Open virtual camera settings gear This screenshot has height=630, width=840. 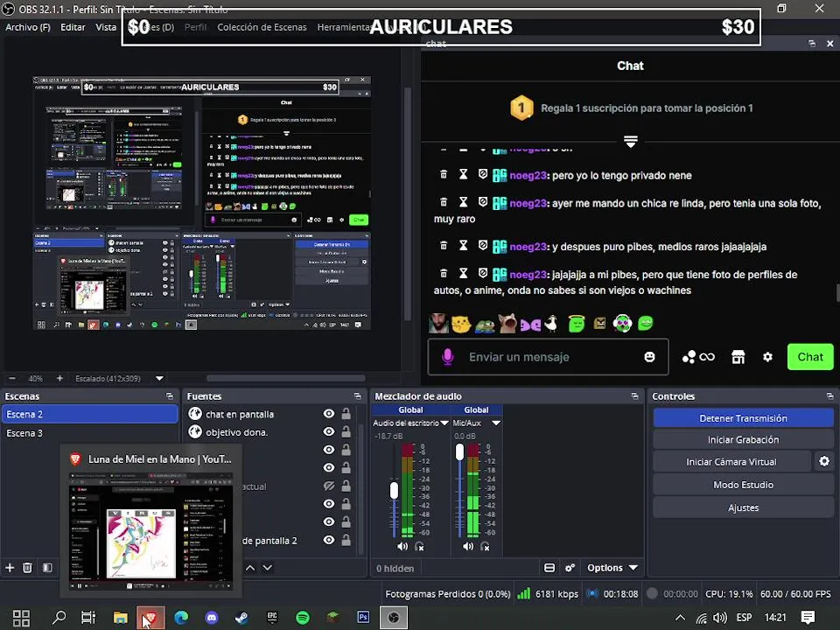(824, 461)
